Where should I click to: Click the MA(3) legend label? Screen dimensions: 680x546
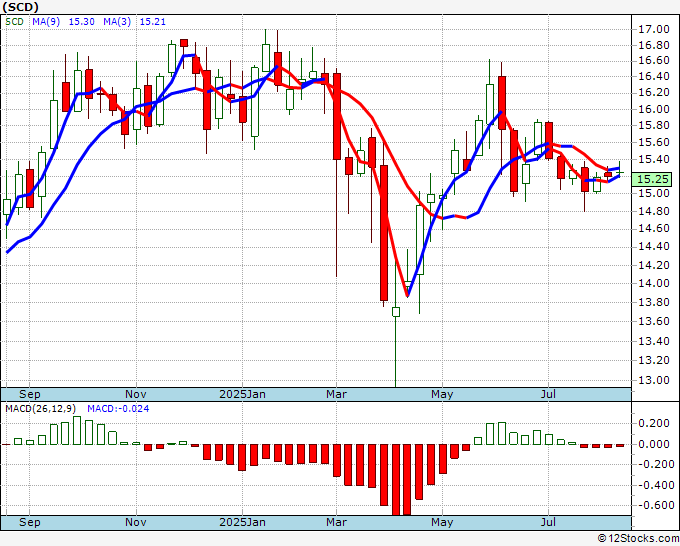tap(117, 22)
